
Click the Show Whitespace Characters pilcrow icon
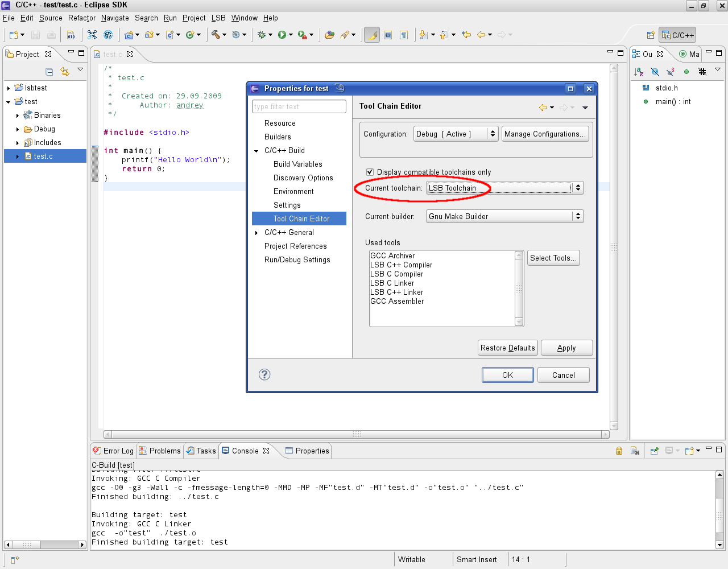[x=404, y=35]
